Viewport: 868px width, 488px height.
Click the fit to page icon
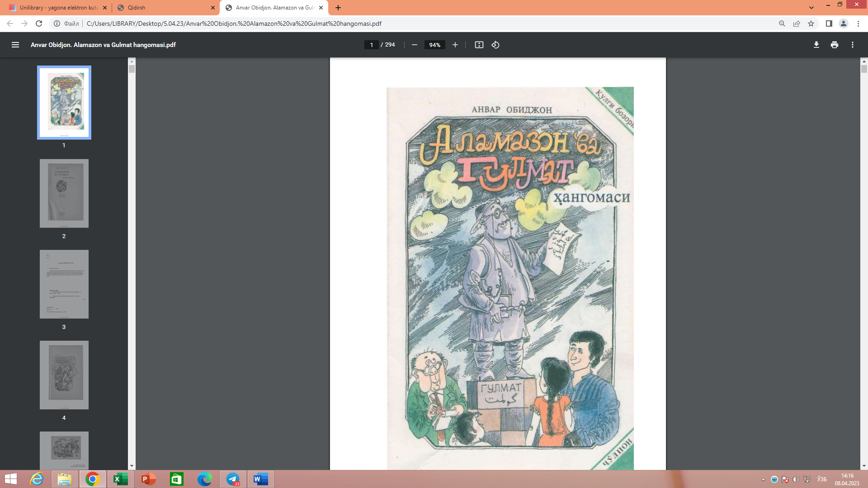coord(479,45)
